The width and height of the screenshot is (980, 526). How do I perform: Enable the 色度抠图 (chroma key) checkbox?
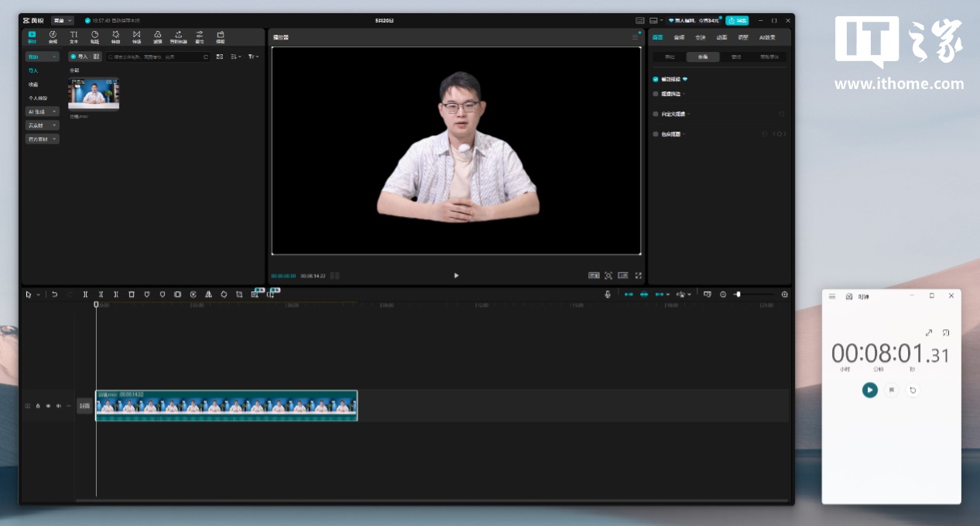point(656,134)
